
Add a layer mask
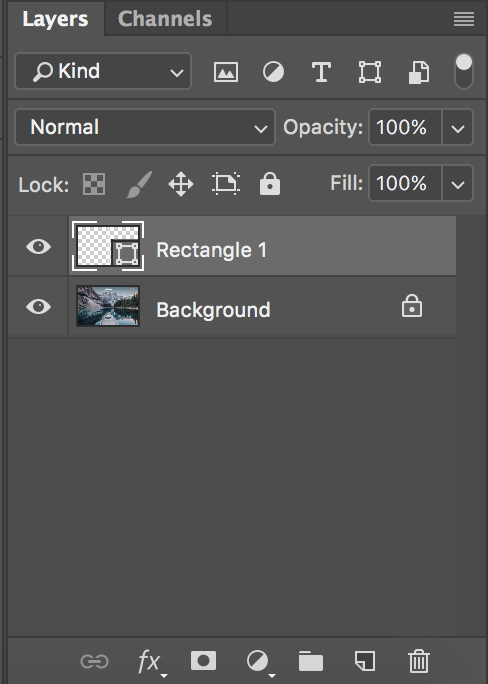pyautogui.click(x=203, y=660)
